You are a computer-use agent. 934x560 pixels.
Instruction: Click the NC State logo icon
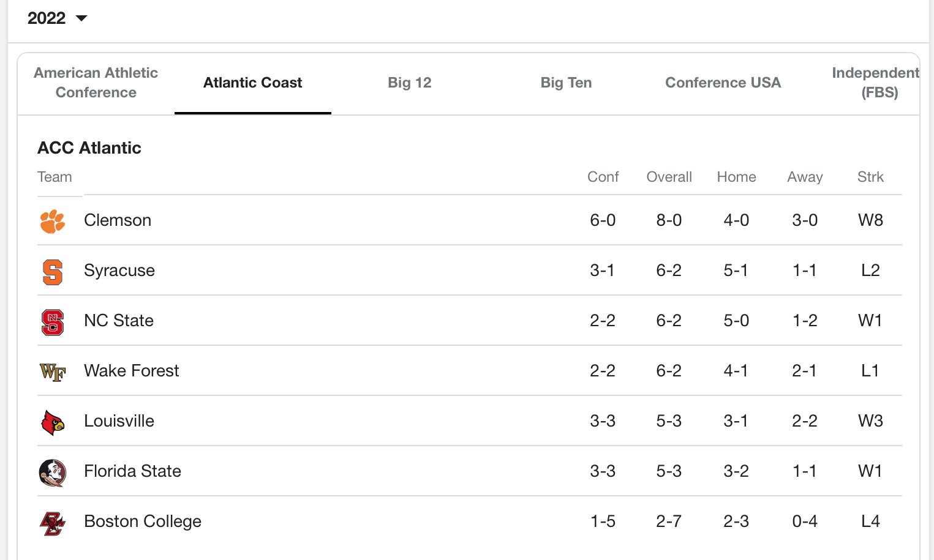pos(53,322)
